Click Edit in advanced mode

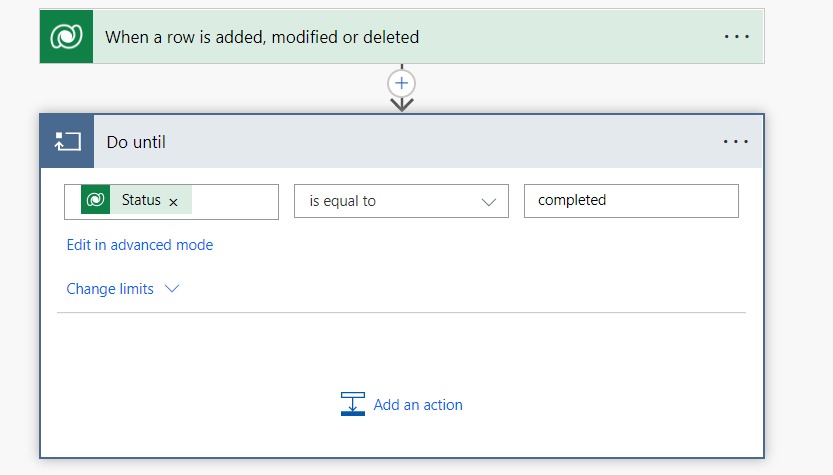139,245
